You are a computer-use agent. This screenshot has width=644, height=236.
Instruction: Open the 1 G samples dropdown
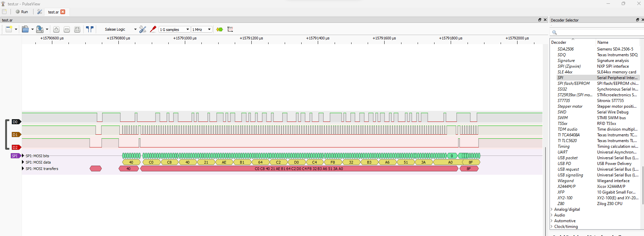click(175, 30)
